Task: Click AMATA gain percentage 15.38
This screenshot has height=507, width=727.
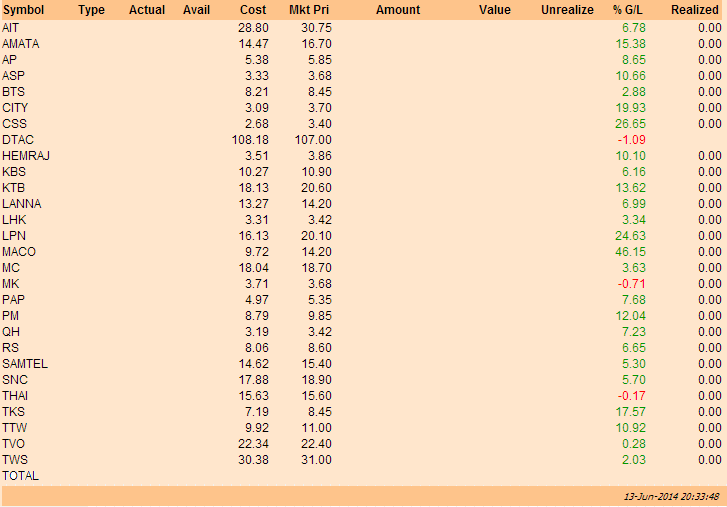Action: tap(631, 44)
